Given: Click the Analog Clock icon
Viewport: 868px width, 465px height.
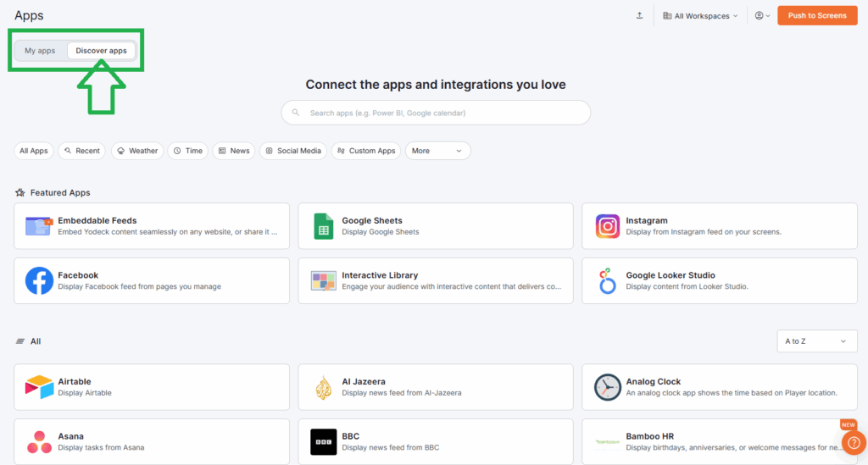Looking at the screenshot, I should pos(607,387).
